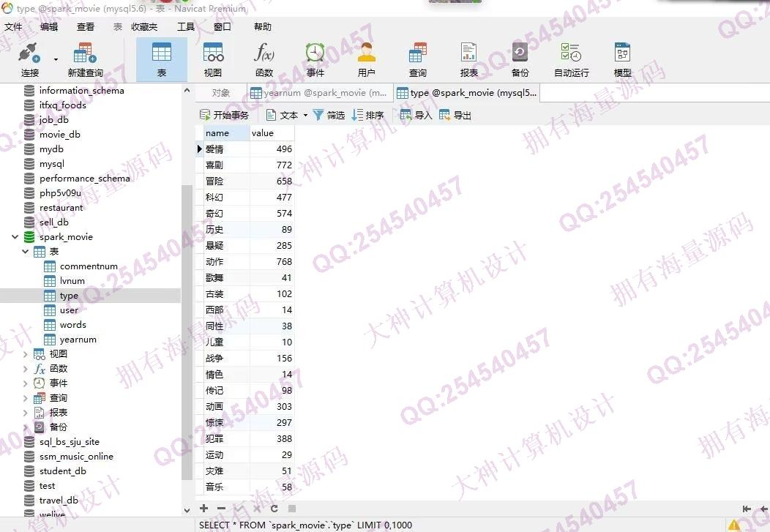Viewport: 770px width, 532px height.
Task: Open the Query (查询) toolbar icon
Action: [x=417, y=60]
